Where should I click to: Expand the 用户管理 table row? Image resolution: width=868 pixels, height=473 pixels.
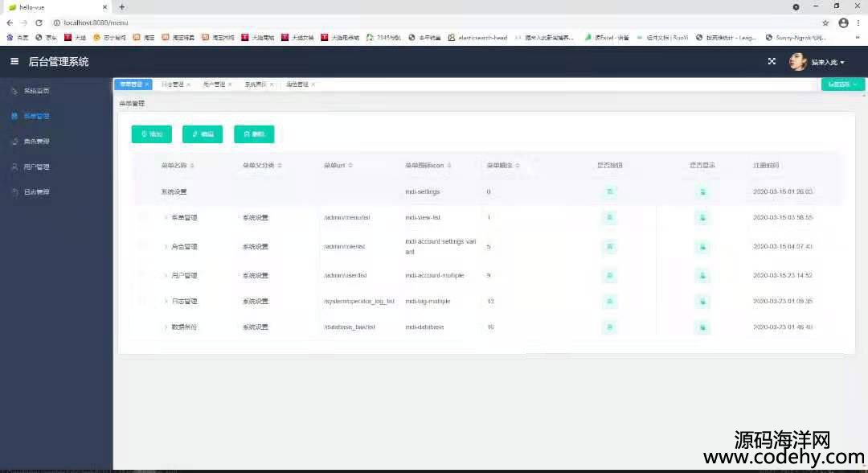(166, 275)
